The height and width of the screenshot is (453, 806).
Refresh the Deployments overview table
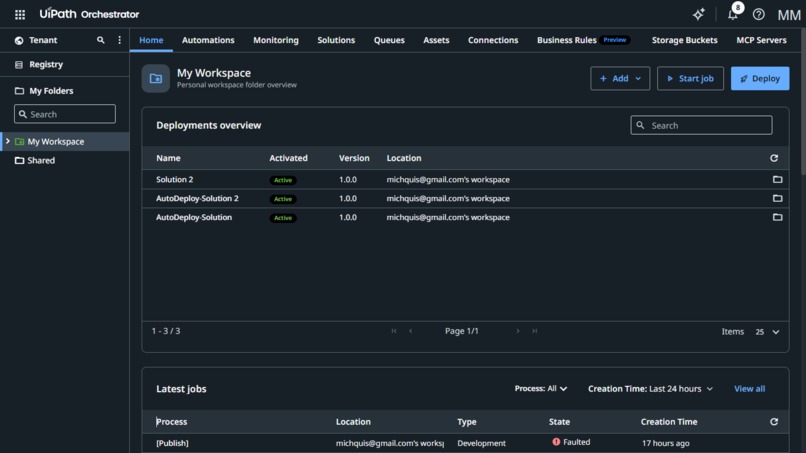coord(774,158)
